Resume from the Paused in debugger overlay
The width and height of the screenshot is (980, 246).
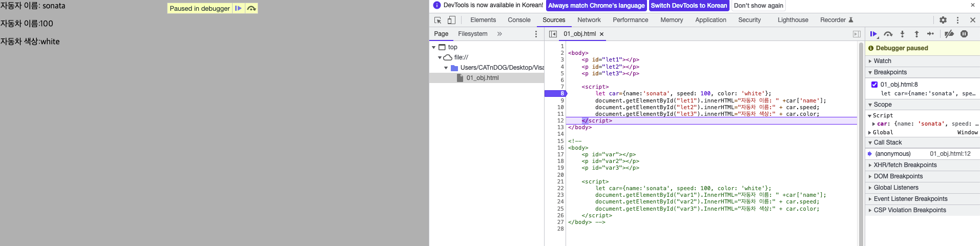238,8
